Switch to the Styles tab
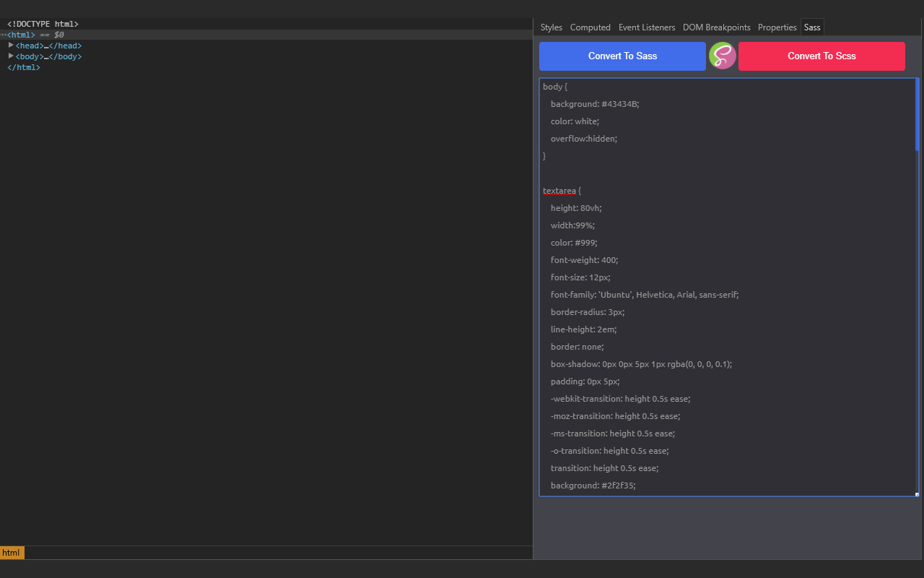Viewport: 924px width, 578px height. [551, 27]
